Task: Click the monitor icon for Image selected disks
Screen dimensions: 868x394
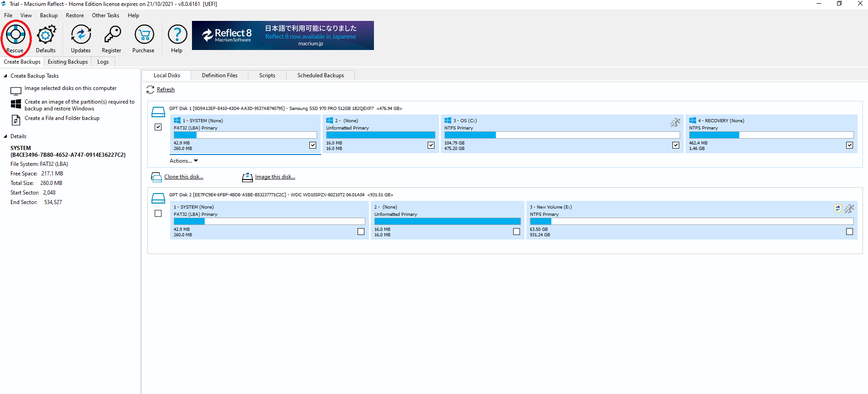Action: pos(16,91)
